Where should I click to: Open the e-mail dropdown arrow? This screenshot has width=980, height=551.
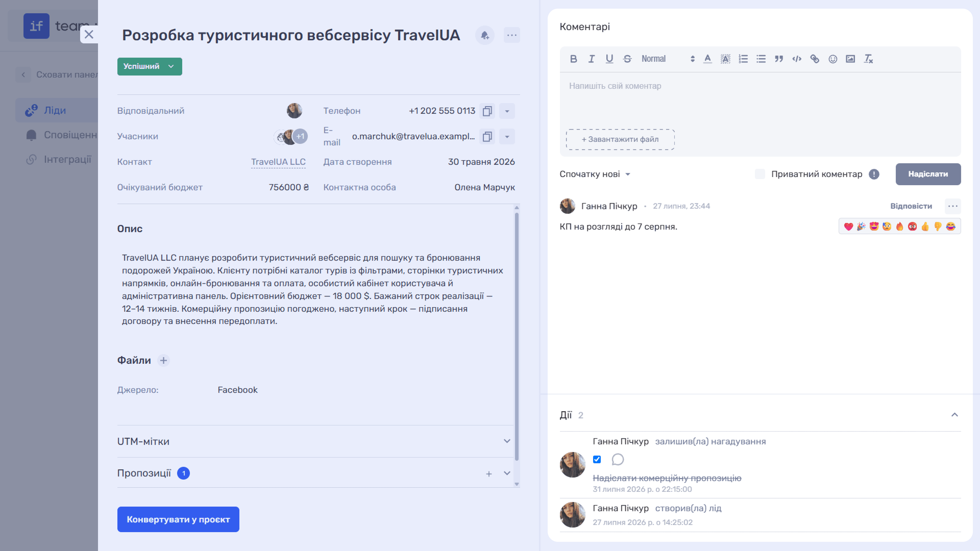507,136
